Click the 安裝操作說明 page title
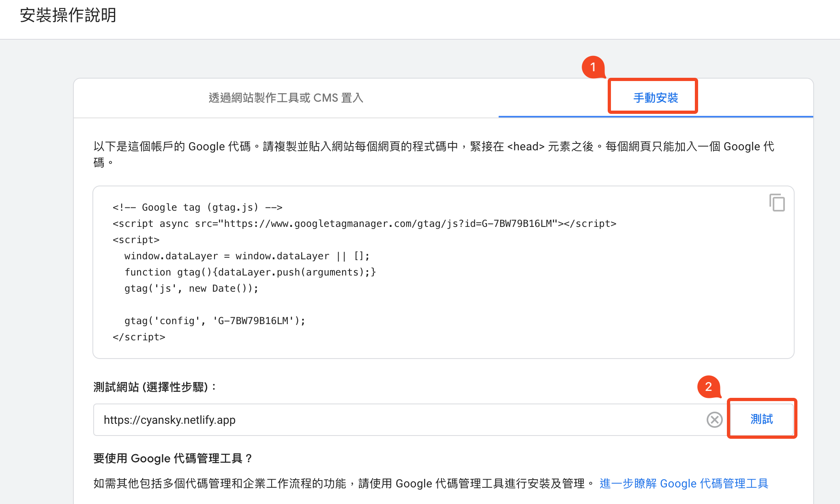Viewport: 840px width, 504px height. coord(68,15)
